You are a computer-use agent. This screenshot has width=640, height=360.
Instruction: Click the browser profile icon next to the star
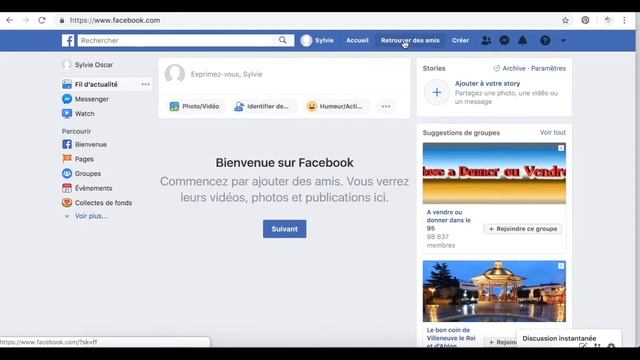585,20
